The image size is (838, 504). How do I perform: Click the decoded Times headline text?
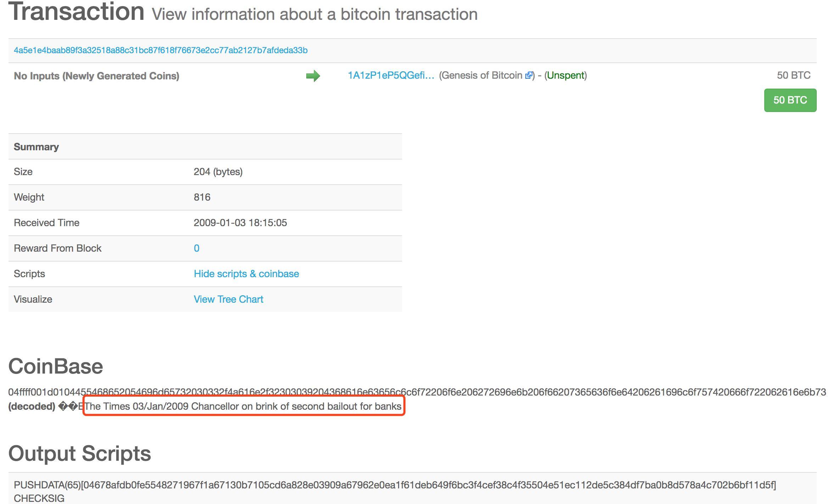click(243, 406)
